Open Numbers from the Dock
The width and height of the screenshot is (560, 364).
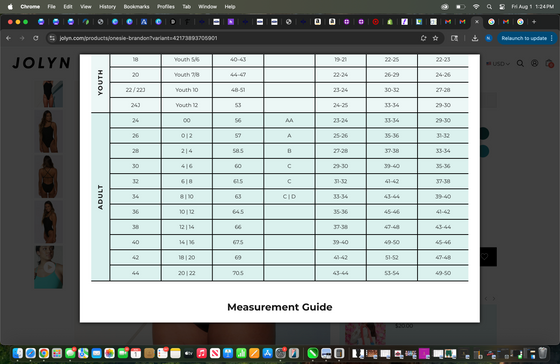(x=241, y=353)
